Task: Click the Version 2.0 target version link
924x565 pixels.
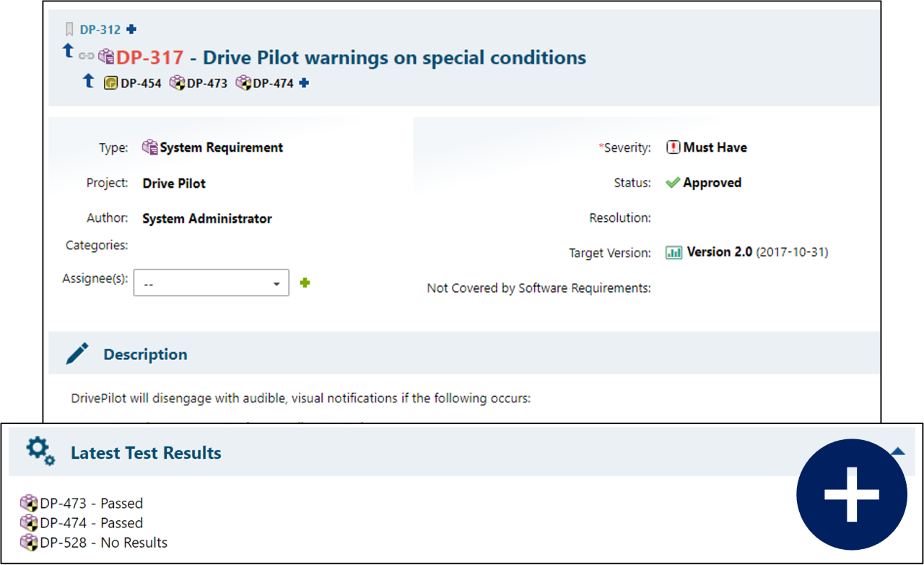Action: (719, 252)
